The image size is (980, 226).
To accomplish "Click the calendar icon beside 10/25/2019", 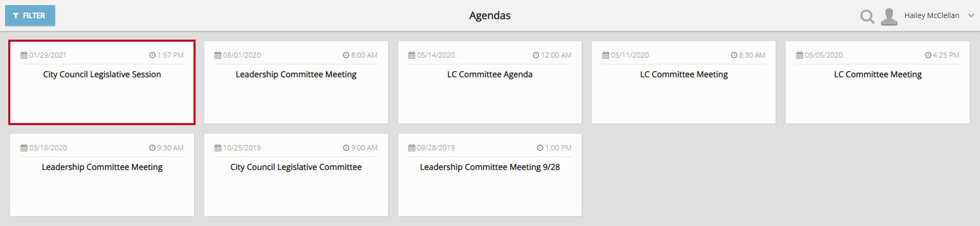I will (218, 148).
